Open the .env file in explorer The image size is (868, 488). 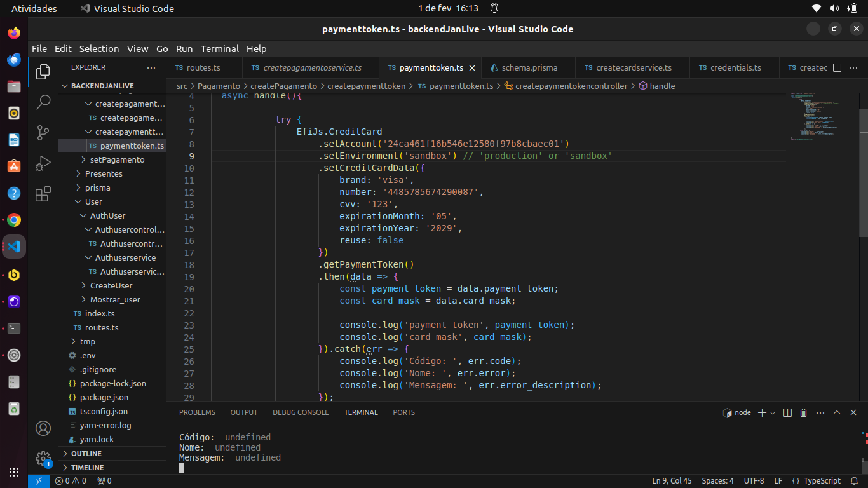(112, 355)
